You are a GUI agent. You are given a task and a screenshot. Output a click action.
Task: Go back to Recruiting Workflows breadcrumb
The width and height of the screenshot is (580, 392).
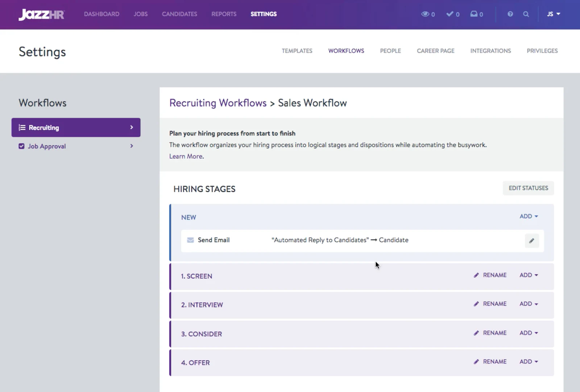click(x=218, y=103)
